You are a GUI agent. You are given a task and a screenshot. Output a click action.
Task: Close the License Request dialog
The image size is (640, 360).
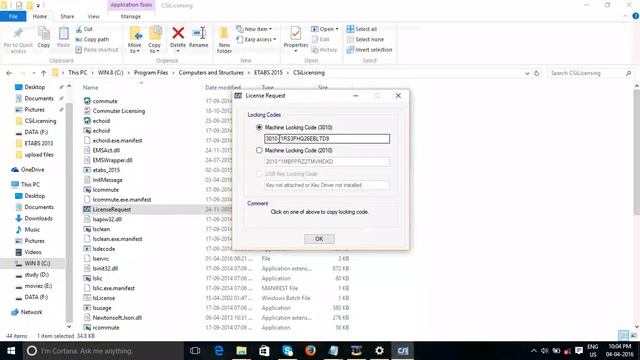tap(398, 96)
